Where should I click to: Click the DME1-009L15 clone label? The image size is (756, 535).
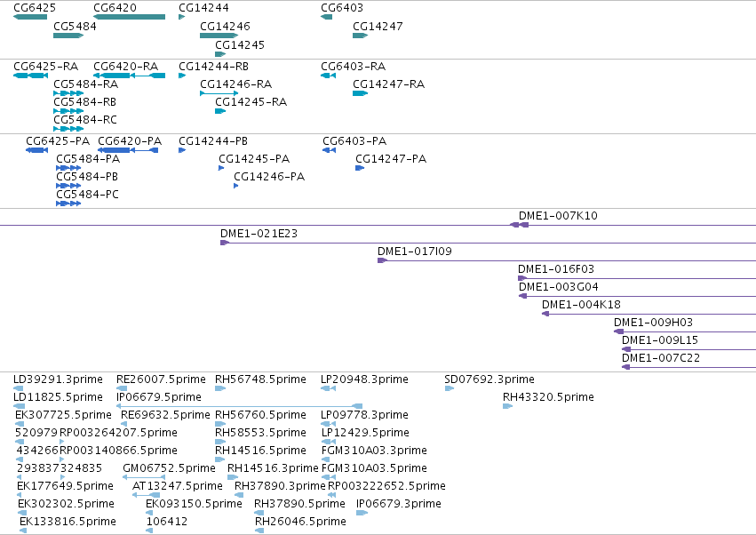pos(659,340)
